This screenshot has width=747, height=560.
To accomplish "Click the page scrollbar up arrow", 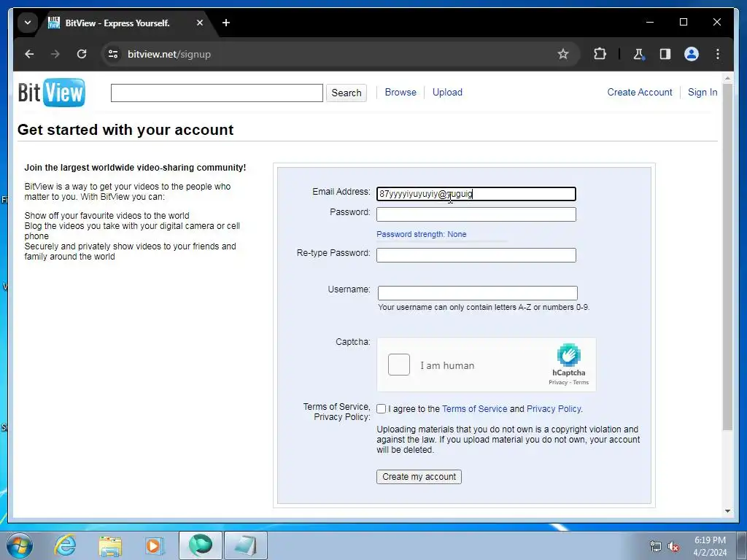I will [727, 78].
